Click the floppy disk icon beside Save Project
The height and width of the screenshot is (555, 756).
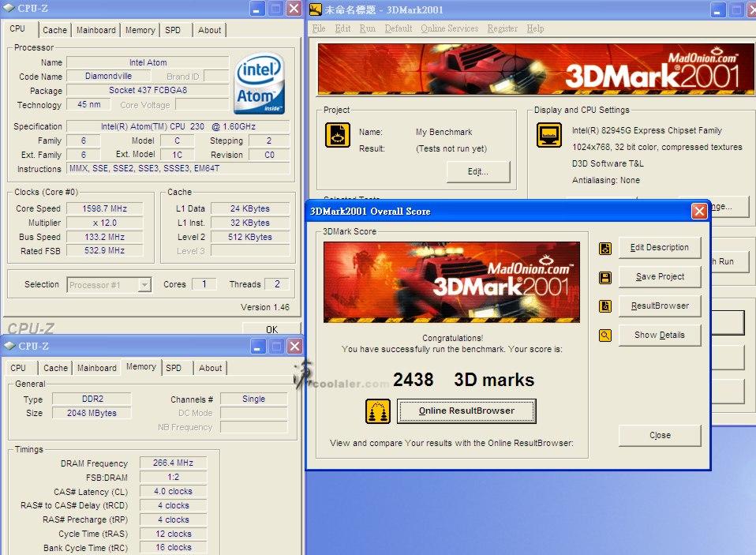coord(605,278)
